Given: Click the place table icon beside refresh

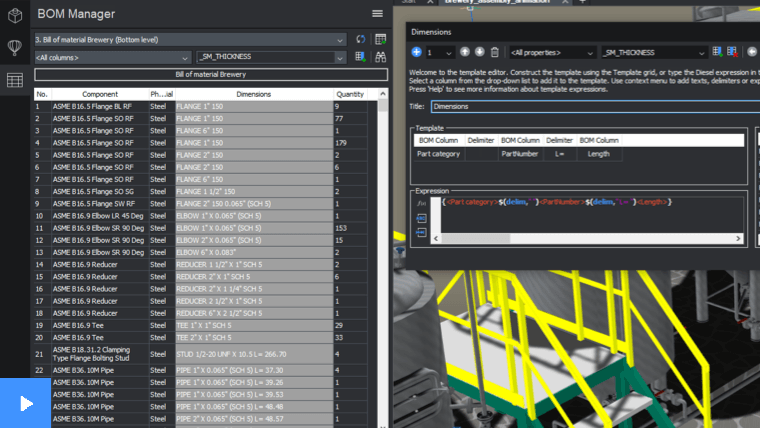Looking at the screenshot, I should point(380,39).
